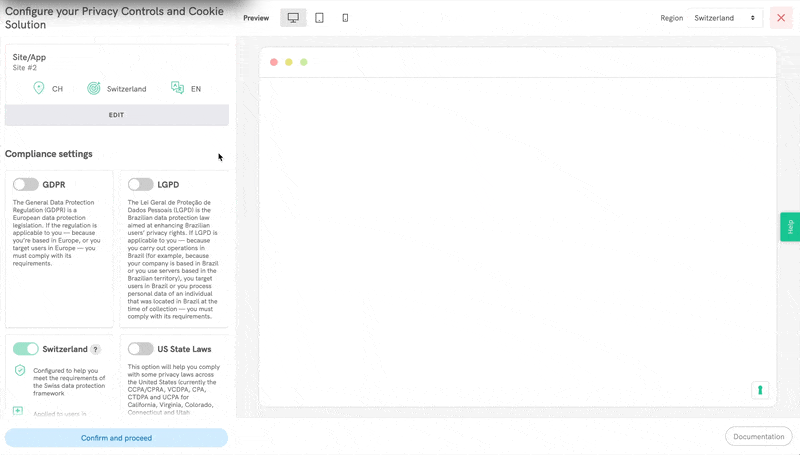The width and height of the screenshot is (800, 455).
Task: Turn on the LGPD switch
Action: (x=141, y=184)
